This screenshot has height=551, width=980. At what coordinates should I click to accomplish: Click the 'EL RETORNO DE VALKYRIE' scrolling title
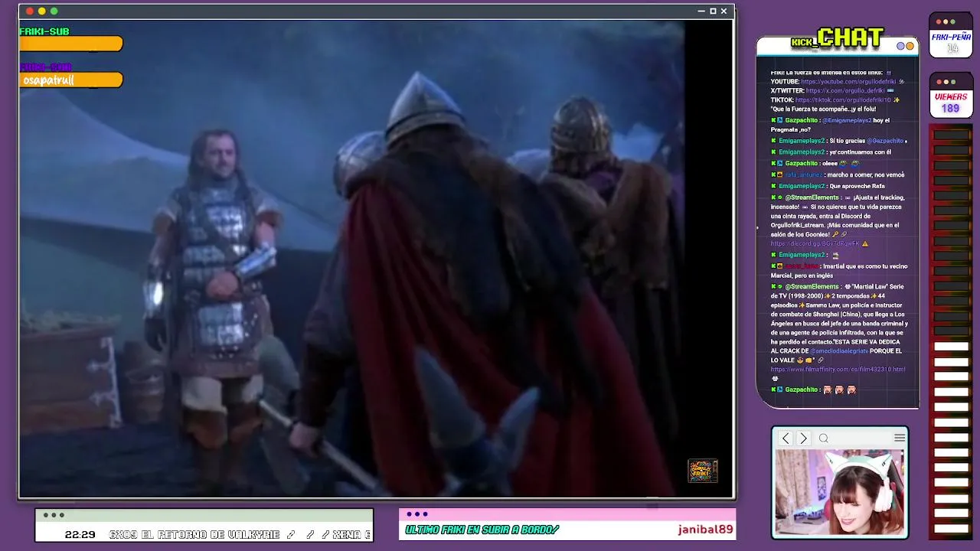coord(211,534)
